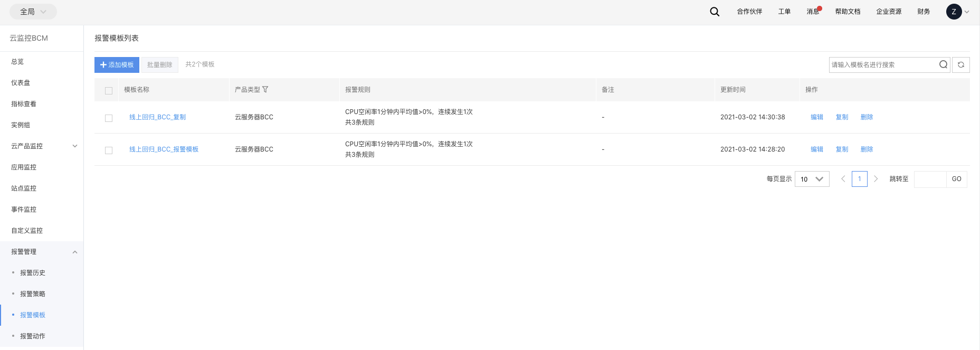Select 仪表盘 in the sidebar
Screen dimensions: 980x350
(21, 83)
